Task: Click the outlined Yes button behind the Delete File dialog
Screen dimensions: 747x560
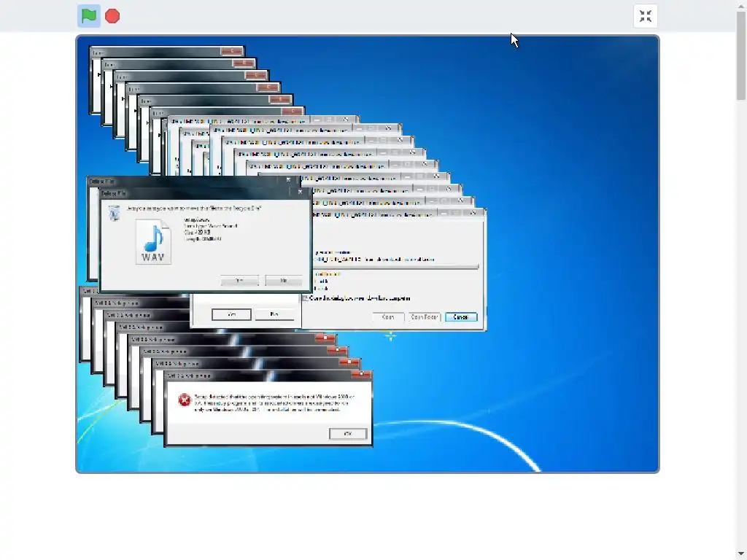Action: pos(231,314)
